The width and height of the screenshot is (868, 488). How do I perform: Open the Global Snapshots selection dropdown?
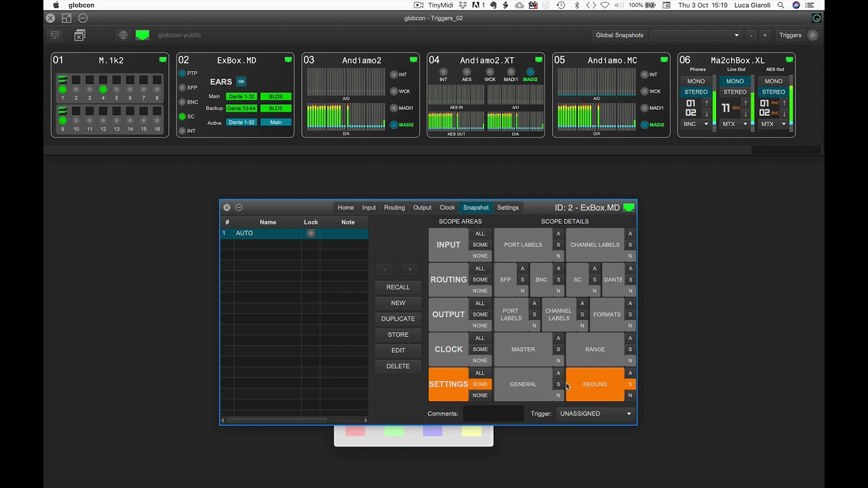coord(696,35)
